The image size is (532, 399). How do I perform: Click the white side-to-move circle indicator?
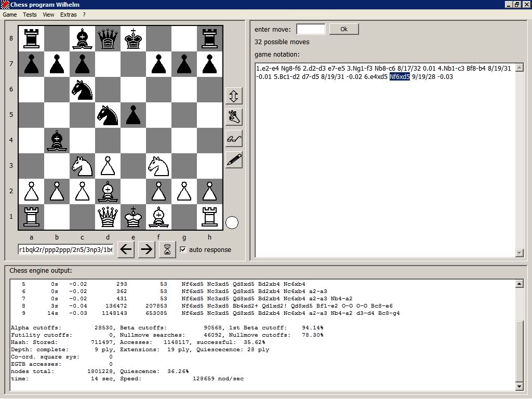[x=232, y=223]
